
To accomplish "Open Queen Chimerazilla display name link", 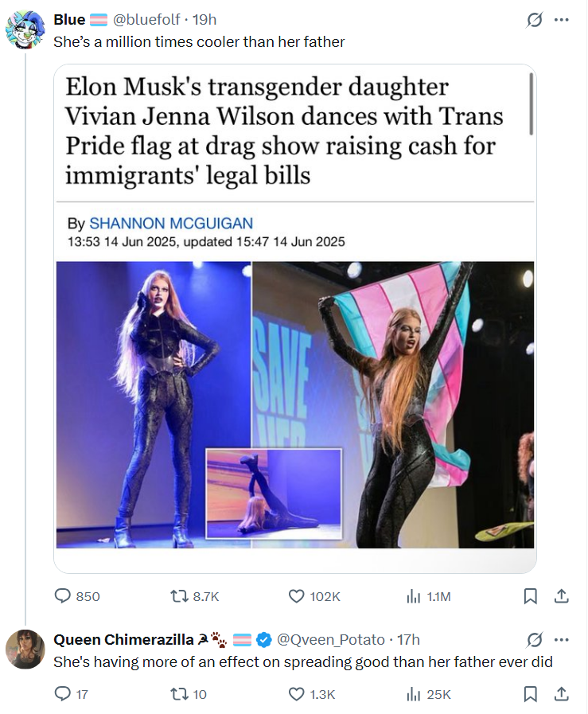I will 123,639.
